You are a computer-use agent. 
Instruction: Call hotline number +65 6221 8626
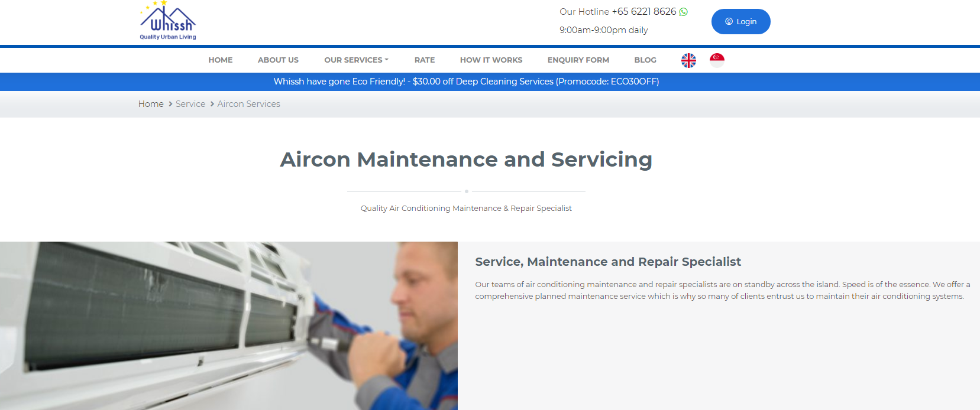pyautogui.click(x=644, y=12)
